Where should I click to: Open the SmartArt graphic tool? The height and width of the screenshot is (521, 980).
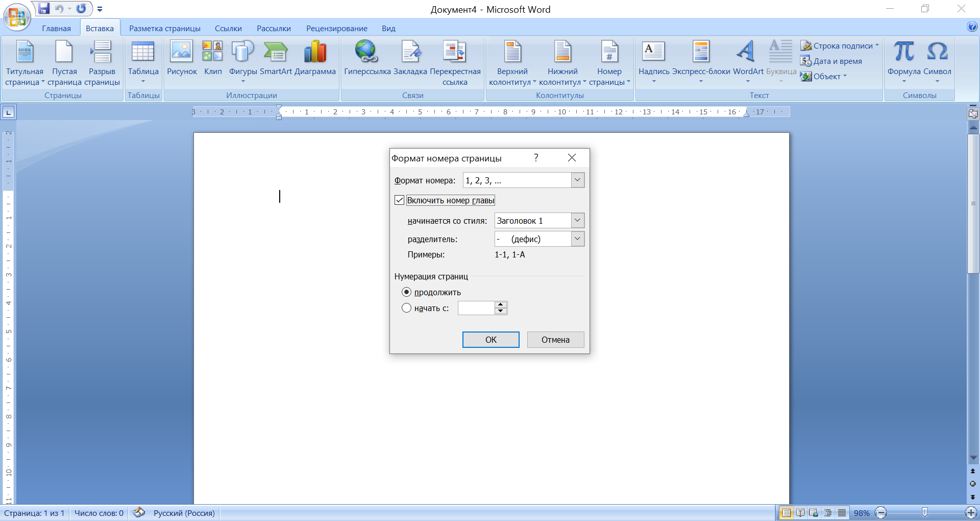click(276, 53)
